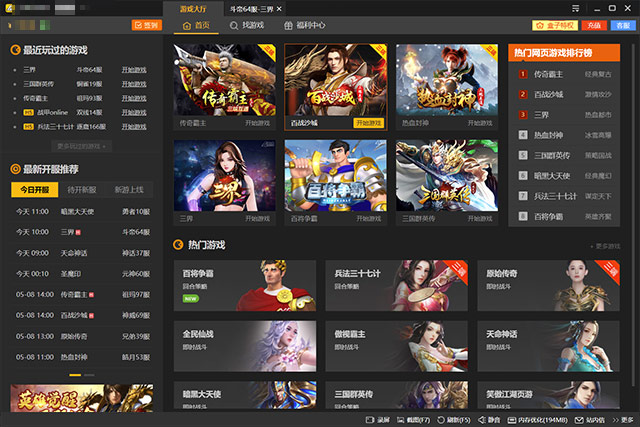Open the 傲视霸主 hot game card
This screenshot has height=427, width=640.
[397, 346]
